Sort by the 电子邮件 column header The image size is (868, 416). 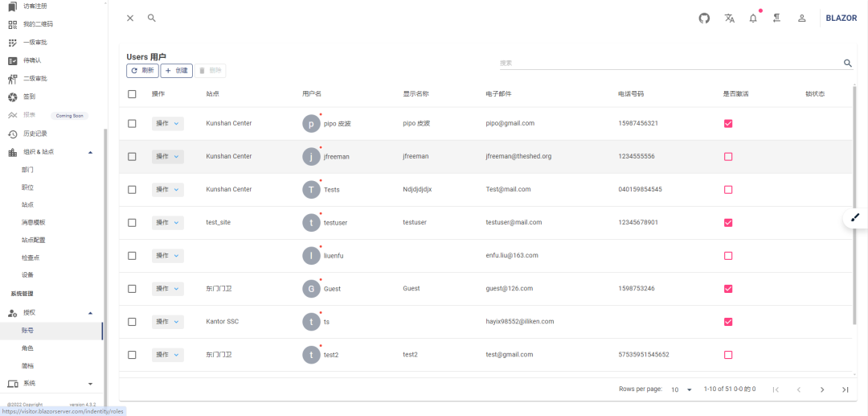click(x=498, y=94)
